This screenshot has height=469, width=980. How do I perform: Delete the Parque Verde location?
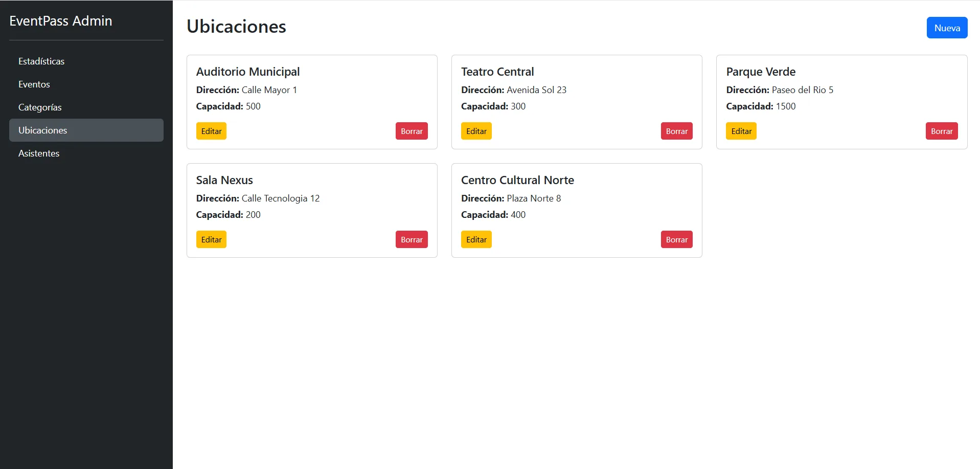pos(942,131)
